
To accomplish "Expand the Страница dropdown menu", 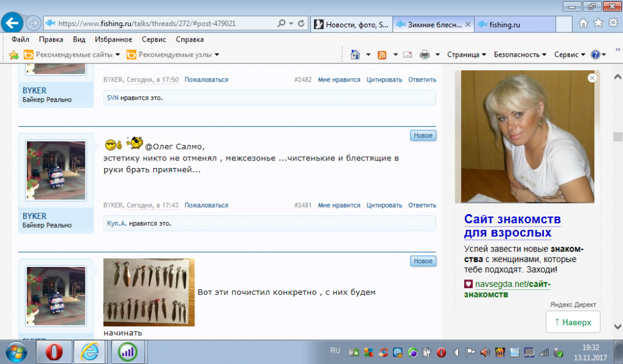I will (x=466, y=55).
